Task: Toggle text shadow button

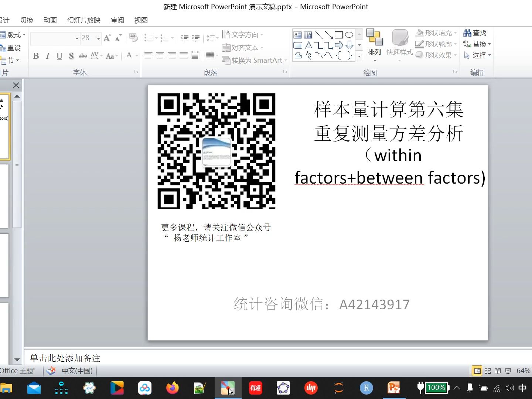Action: pyautogui.click(x=71, y=56)
